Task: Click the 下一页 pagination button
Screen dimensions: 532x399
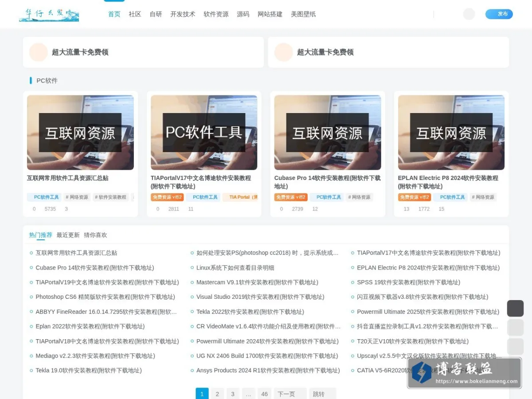Action: coord(290,394)
